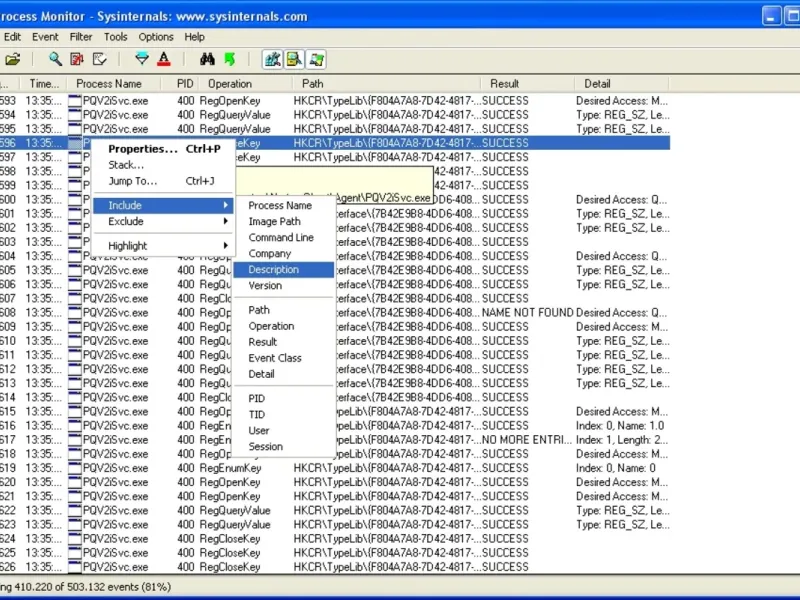Click the NO MORE ENTRI... result cell
This screenshot has width=800, height=600.
point(527,440)
